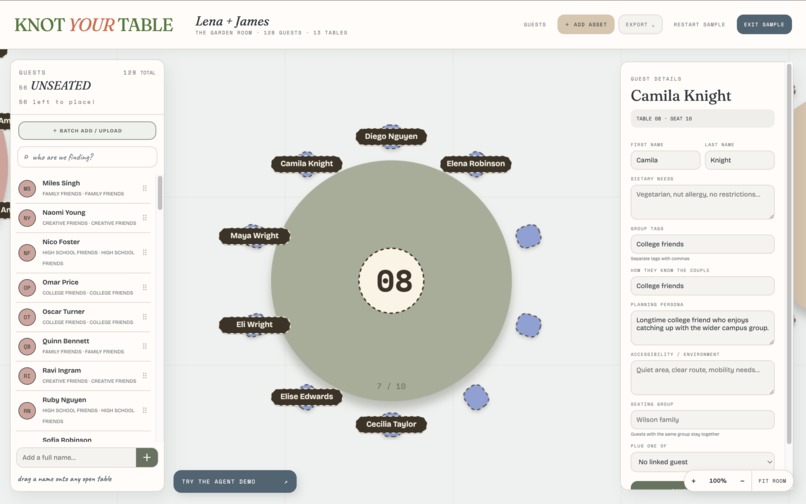Click the Fit Room button
The height and width of the screenshot is (504, 806).
(x=772, y=481)
